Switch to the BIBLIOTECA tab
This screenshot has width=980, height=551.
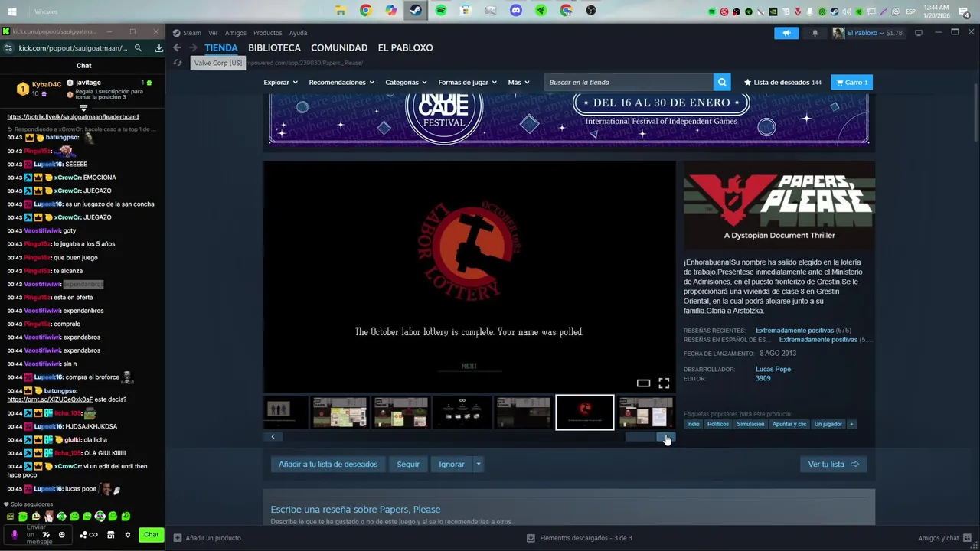pyautogui.click(x=274, y=47)
